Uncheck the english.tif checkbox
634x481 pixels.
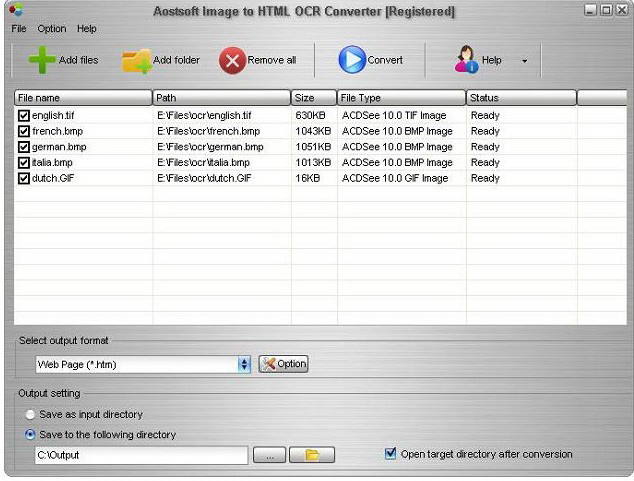(x=24, y=116)
